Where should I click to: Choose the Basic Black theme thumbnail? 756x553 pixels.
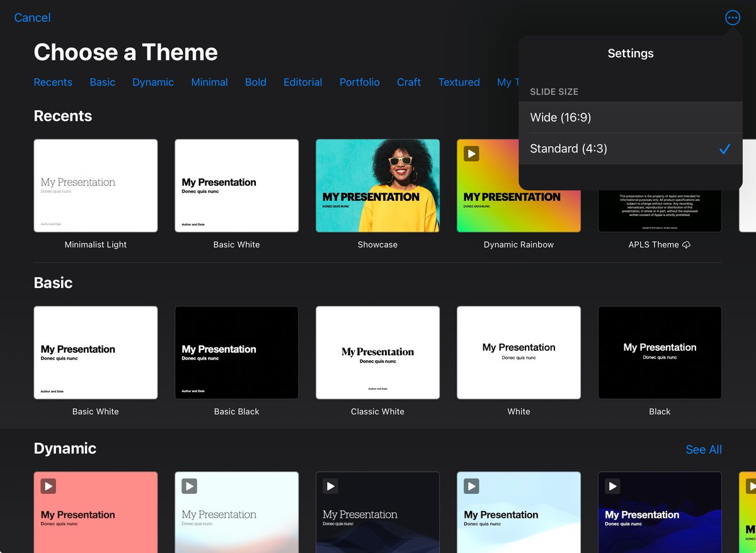click(237, 353)
